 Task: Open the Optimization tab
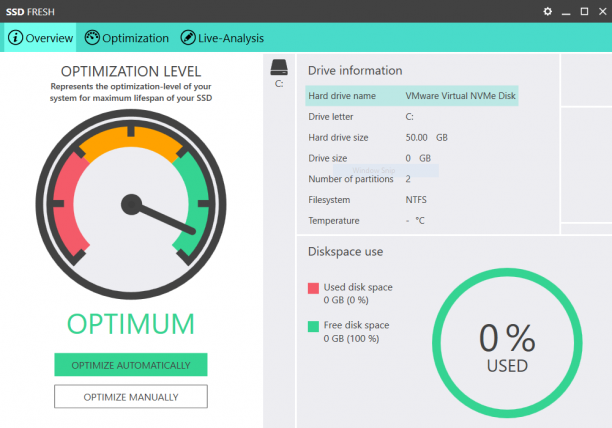(127, 38)
